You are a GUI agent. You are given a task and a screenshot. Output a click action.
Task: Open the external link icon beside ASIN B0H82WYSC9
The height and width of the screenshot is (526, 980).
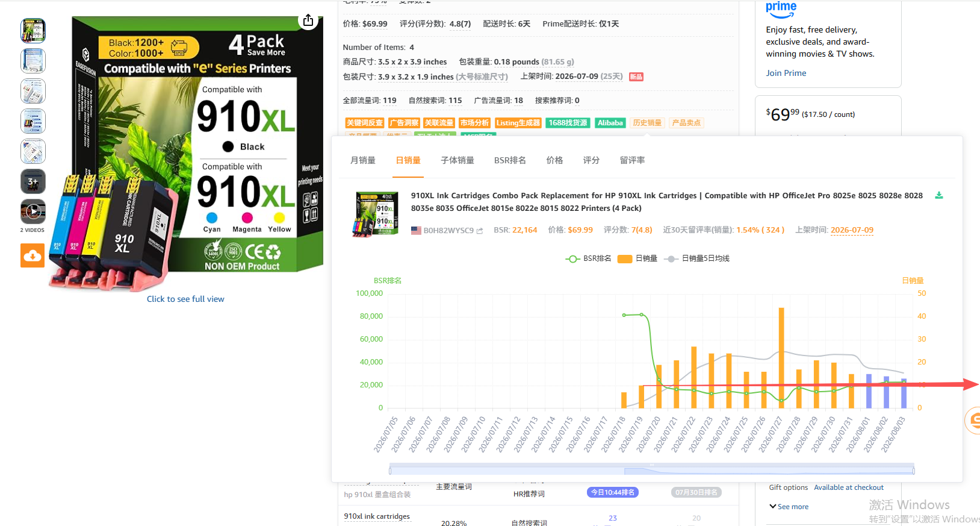480,231
